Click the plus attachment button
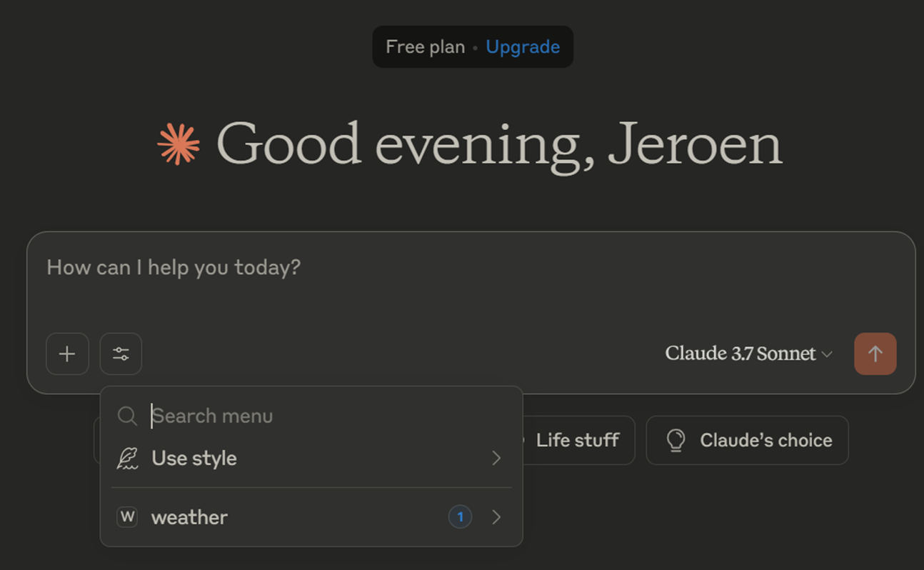Image resolution: width=924 pixels, height=570 pixels. pos(67,354)
